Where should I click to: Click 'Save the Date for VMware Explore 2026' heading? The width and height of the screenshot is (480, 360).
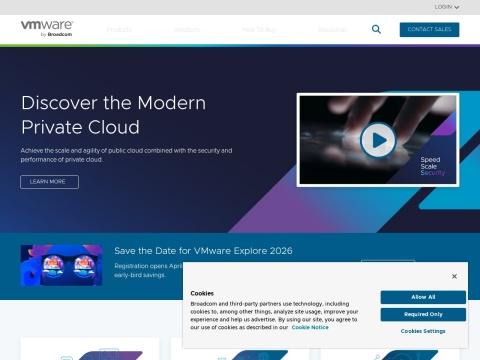[203, 251]
